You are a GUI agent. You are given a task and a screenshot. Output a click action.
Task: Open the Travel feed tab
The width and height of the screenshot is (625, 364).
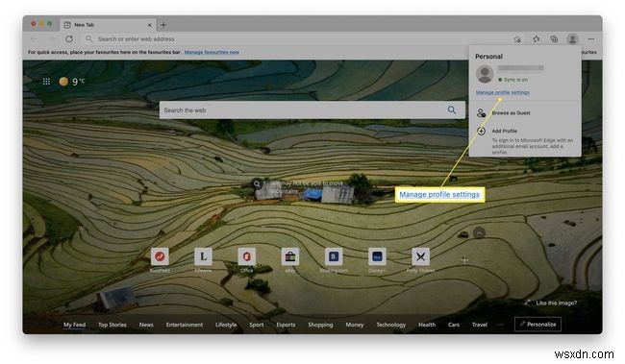point(480,325)
